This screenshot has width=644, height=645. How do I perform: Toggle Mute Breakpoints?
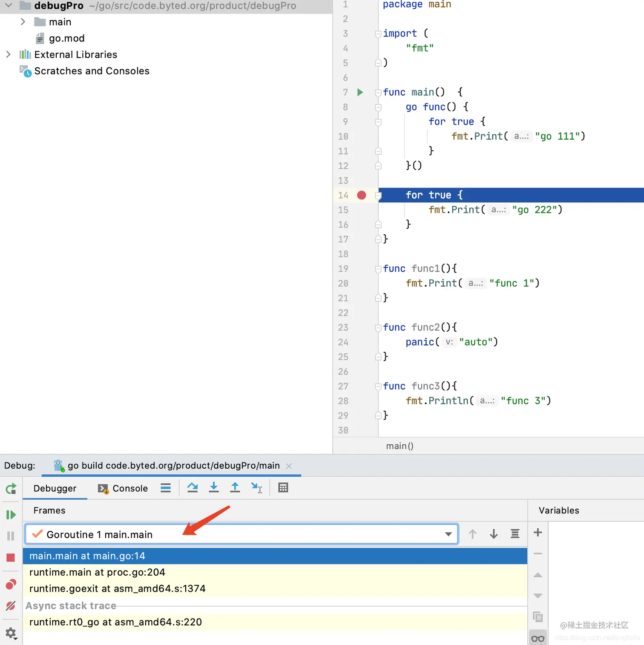[x=11, y=605]
